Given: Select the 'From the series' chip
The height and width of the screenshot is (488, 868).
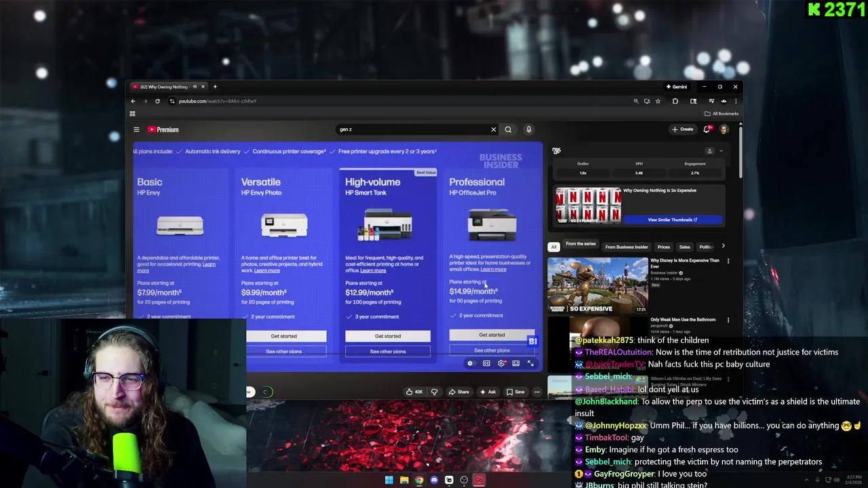Looking at the screenshot, I should click(580, 245).
